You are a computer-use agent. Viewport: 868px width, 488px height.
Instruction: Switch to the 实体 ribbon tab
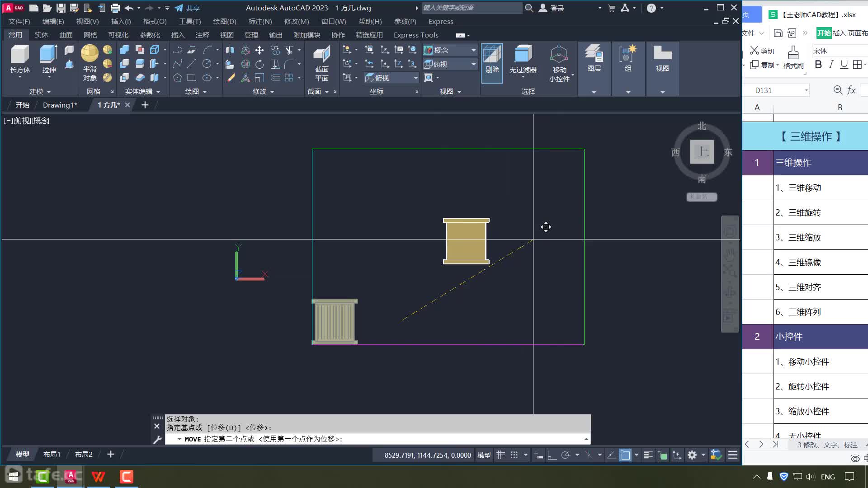(x=41, y=35)
